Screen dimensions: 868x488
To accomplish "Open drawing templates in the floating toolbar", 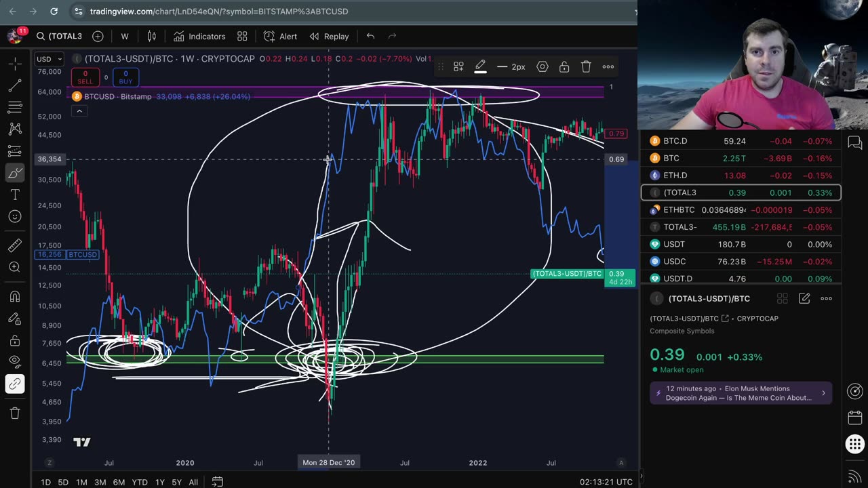I will coord(458,66).
